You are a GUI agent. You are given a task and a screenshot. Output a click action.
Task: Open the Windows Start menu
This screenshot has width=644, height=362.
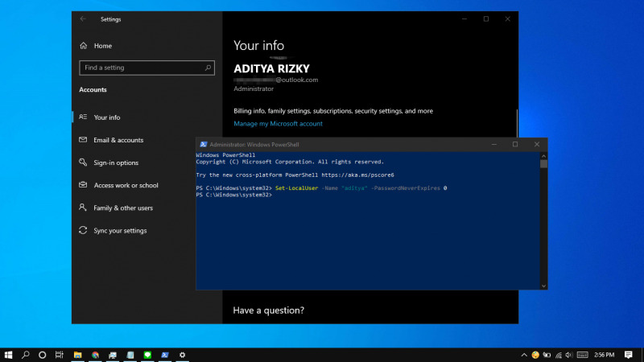[8, 355]
